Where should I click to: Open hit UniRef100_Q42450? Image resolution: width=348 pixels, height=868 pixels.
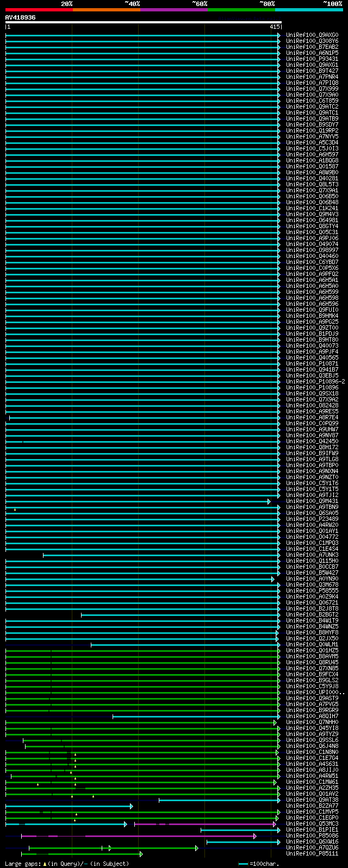point(312,442)
